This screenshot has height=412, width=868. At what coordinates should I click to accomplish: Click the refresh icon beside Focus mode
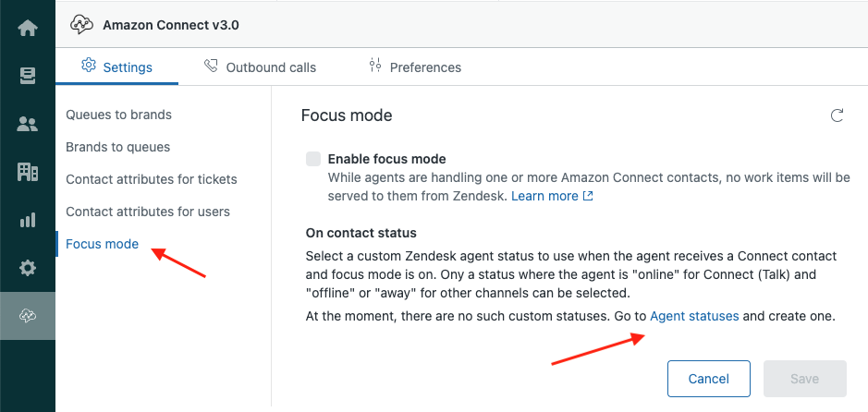(837, 115)
